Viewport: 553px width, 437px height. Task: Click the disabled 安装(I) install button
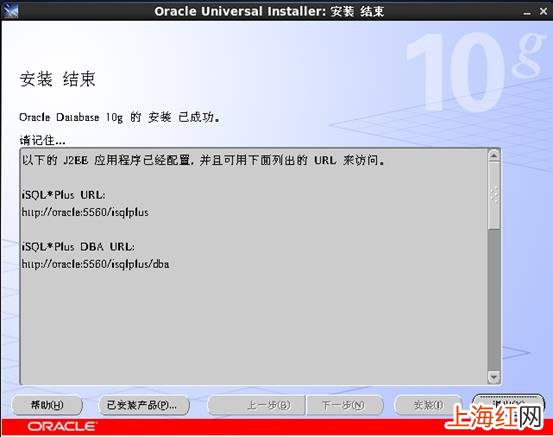[428, 405]
